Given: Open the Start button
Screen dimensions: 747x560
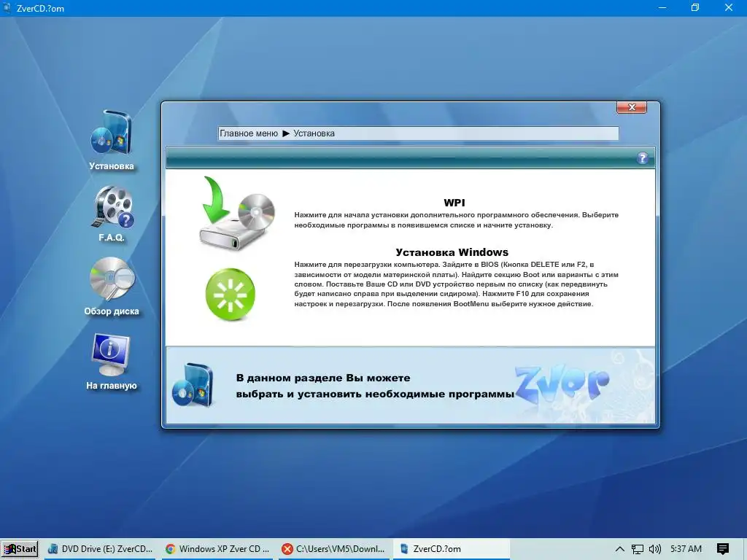Looking at the screenshot, I should 20,549.
